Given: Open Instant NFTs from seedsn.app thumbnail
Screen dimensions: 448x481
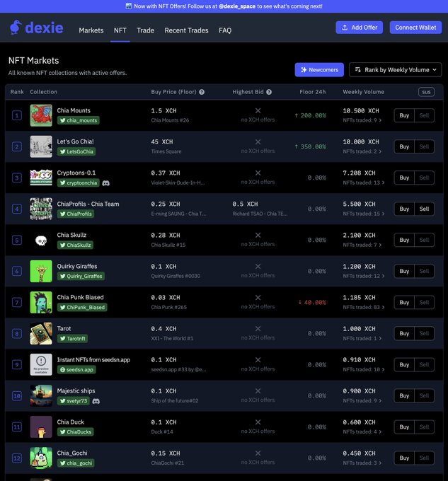Looking at the screenshot, I should pyautogui.click(x=41, y=364).
